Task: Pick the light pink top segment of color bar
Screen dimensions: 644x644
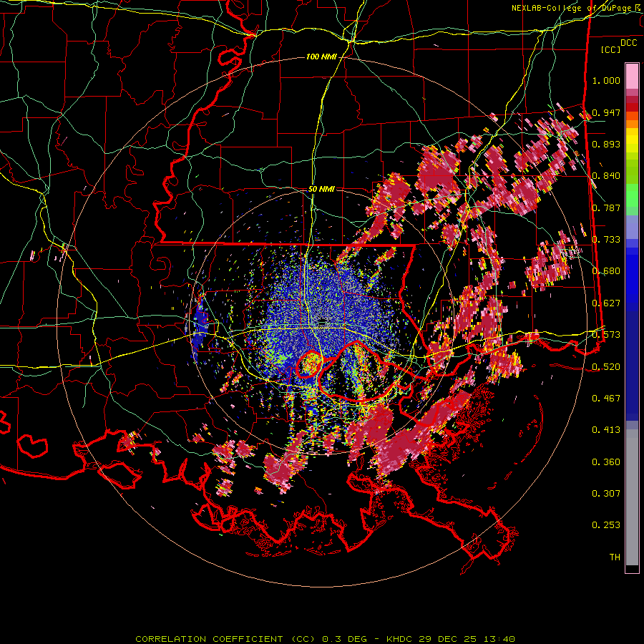Action: tap(632, 77)
